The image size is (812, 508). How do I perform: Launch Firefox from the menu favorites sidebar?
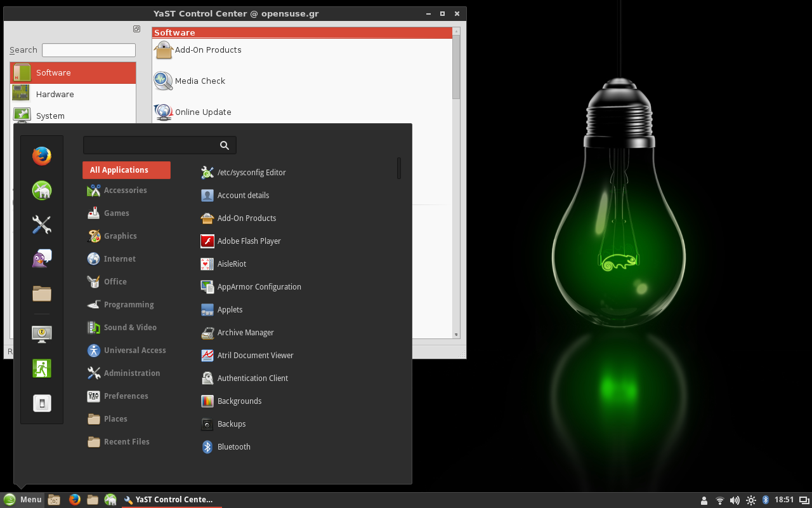coord(42,156)
